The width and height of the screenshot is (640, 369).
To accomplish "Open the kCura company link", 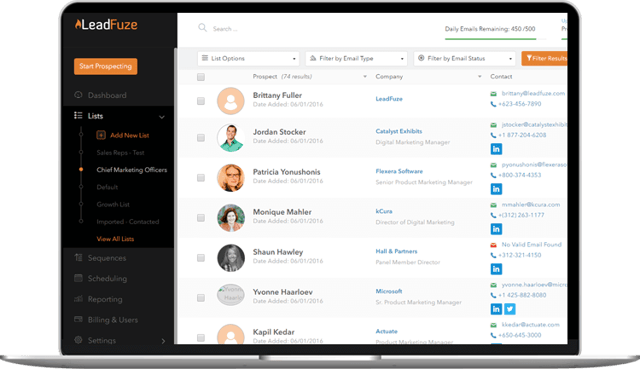I will point(384,211).
